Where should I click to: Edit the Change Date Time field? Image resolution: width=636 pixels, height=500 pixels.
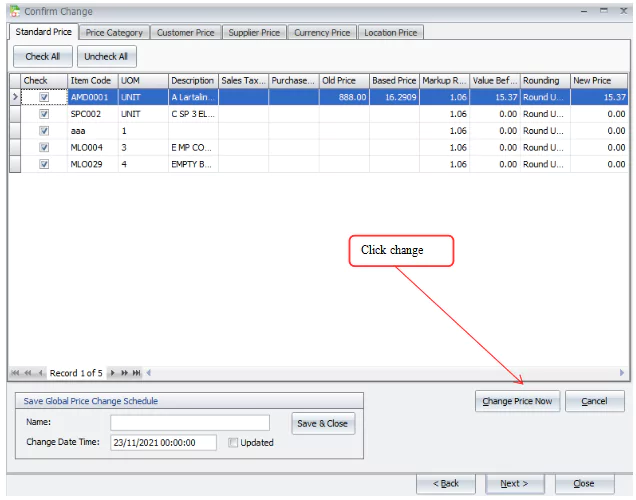[163, 442]
